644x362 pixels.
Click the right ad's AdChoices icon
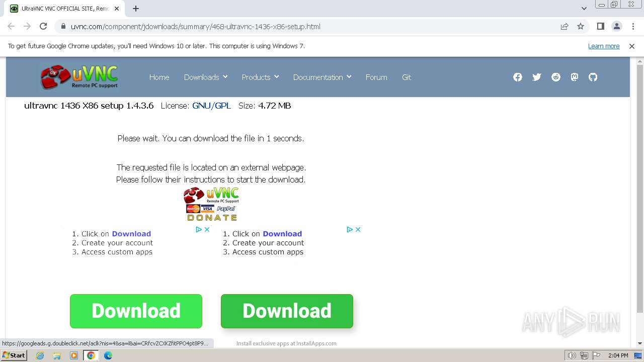(350, 229)
